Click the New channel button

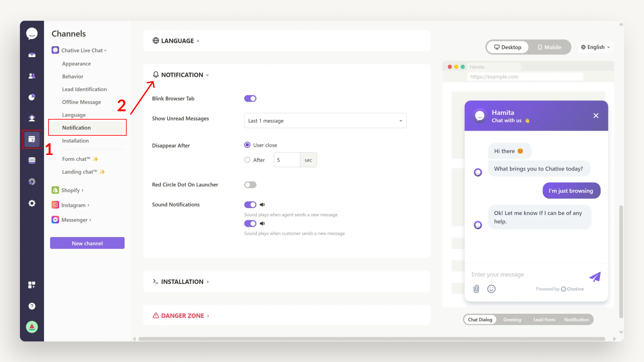coord(87,243)
